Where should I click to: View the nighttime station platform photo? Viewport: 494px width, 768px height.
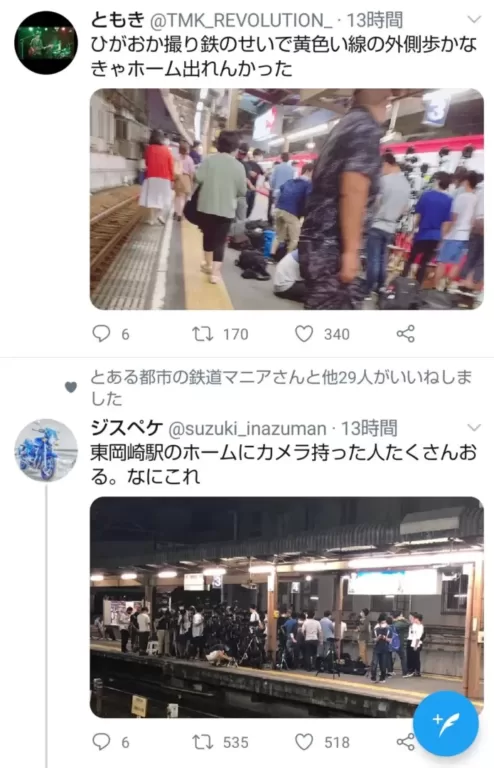coord(287,607)
